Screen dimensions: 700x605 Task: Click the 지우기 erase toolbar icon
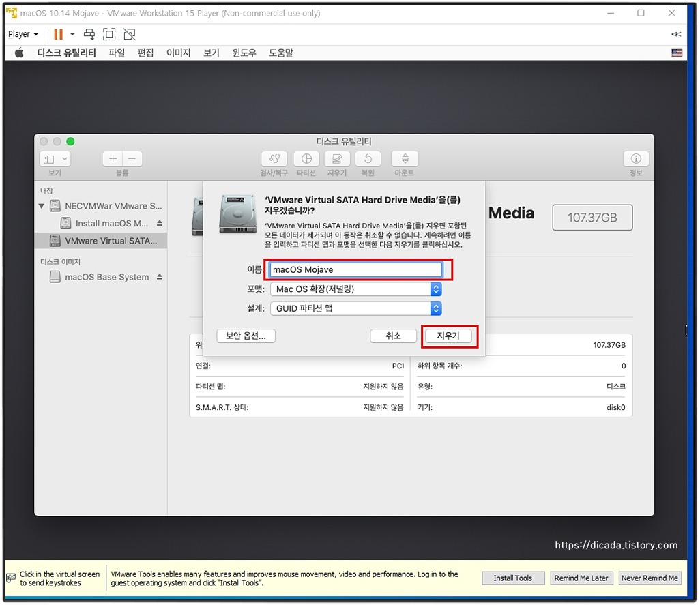click(337, 159)
